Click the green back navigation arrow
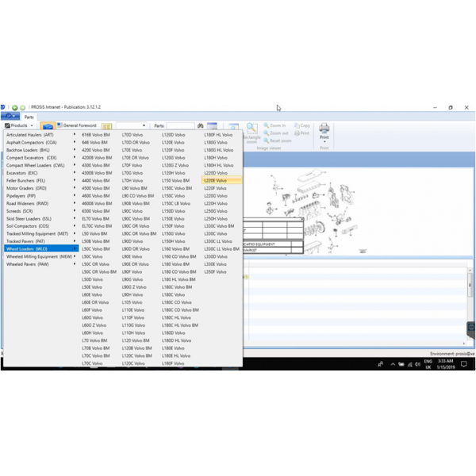Screen dimensions: 476x476 pyautogui.click(x=14, y=107)
